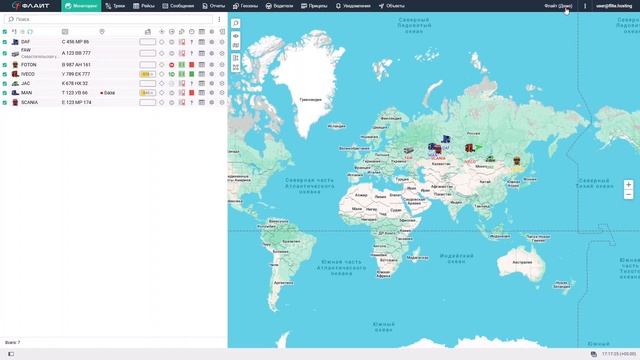Open the Треки tab in the top navigation
The width and height of the screenshot is (640, 360).
click(115, 6)
